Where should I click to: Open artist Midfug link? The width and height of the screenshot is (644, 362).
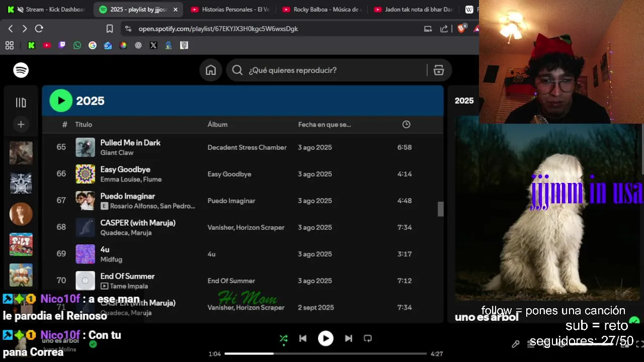(111, 259)
